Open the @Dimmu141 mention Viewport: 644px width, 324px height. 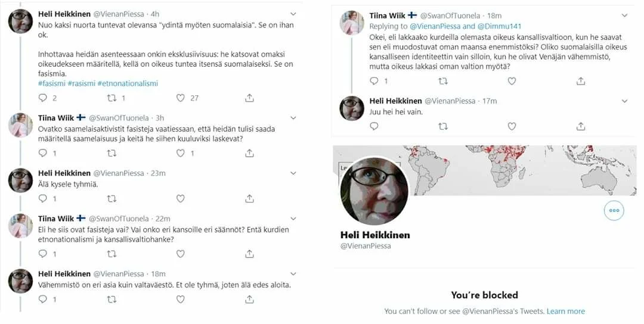499,26
